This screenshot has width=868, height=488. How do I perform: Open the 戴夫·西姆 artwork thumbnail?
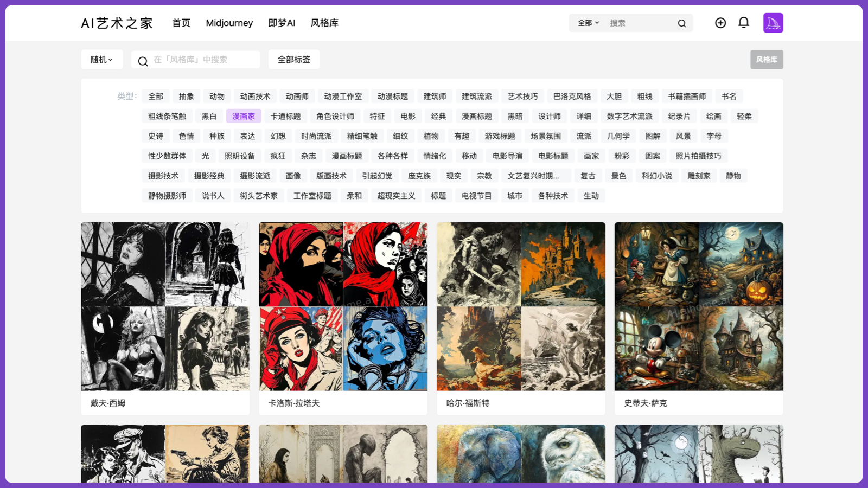pyautogui.click(x=165, y=306)
